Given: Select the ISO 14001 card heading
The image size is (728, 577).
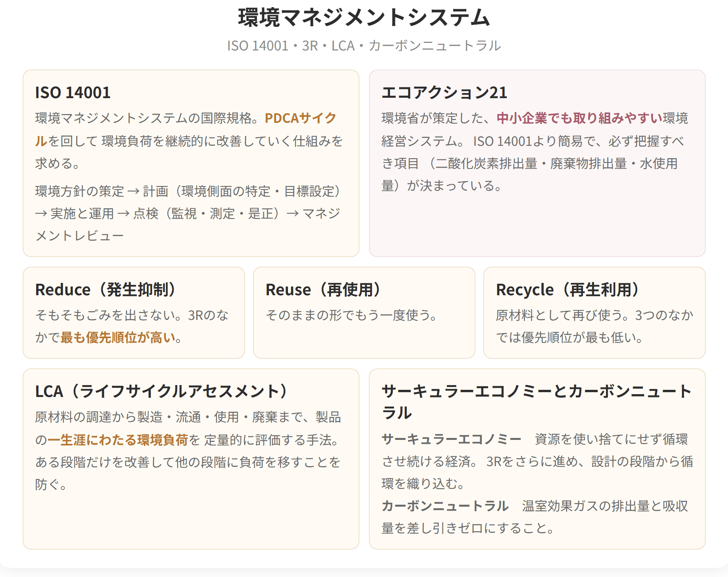Looking at the screenshot, I should click(x=73, y=93).
